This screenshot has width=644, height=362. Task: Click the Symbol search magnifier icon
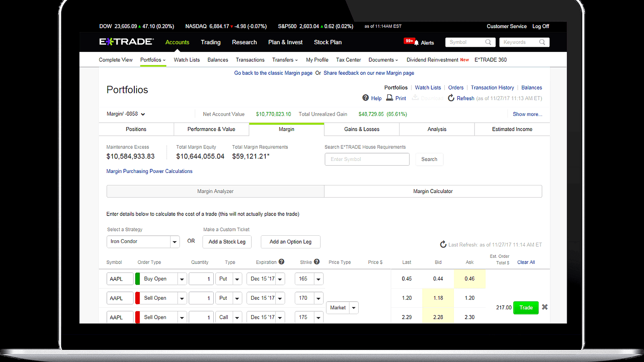(488, 42)
